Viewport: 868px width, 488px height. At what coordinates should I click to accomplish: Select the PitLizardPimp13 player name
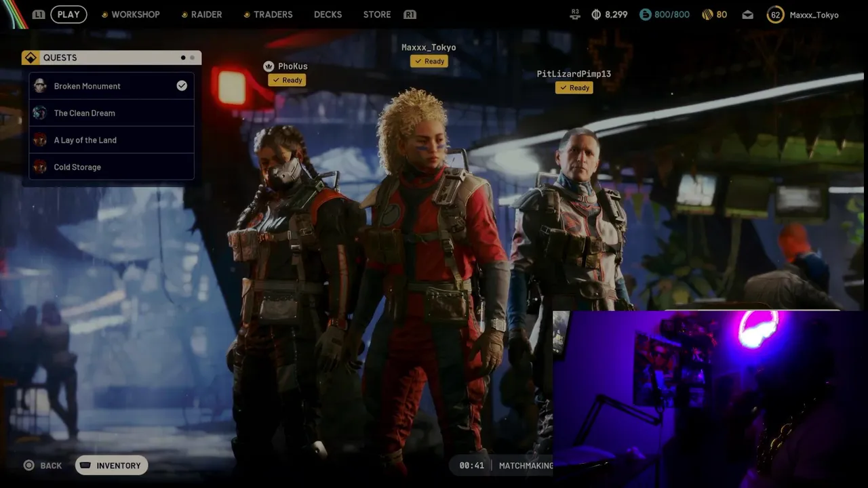(x=574, y=74)
